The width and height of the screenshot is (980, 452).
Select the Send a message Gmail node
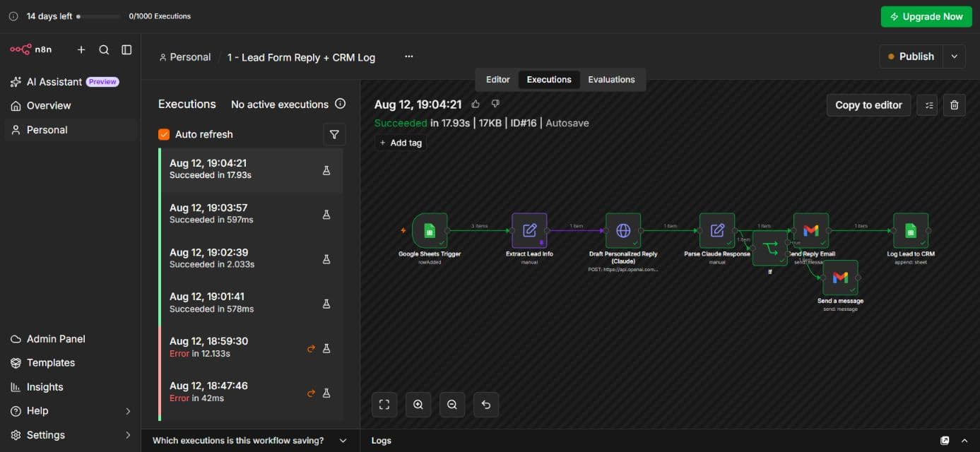tap(840, 278)
